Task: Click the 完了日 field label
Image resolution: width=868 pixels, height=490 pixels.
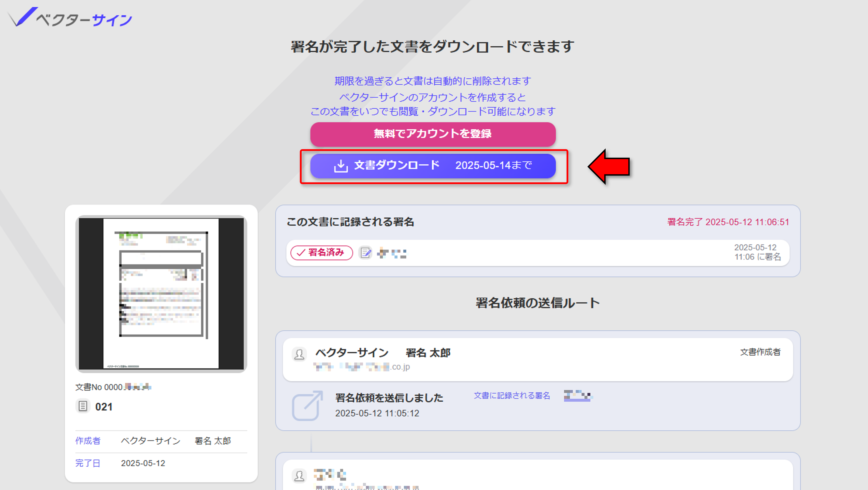Action: point(88,463)
